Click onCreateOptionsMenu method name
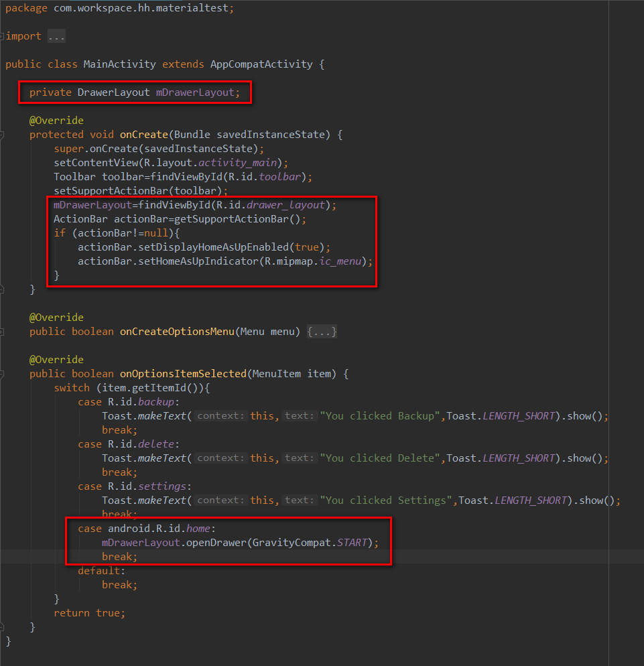The image size is (644, 666). 177,332
